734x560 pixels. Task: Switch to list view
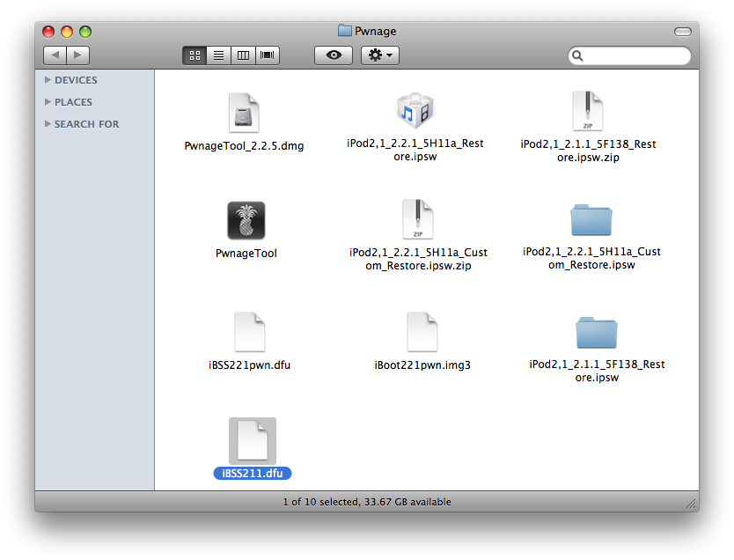[218, 55]
